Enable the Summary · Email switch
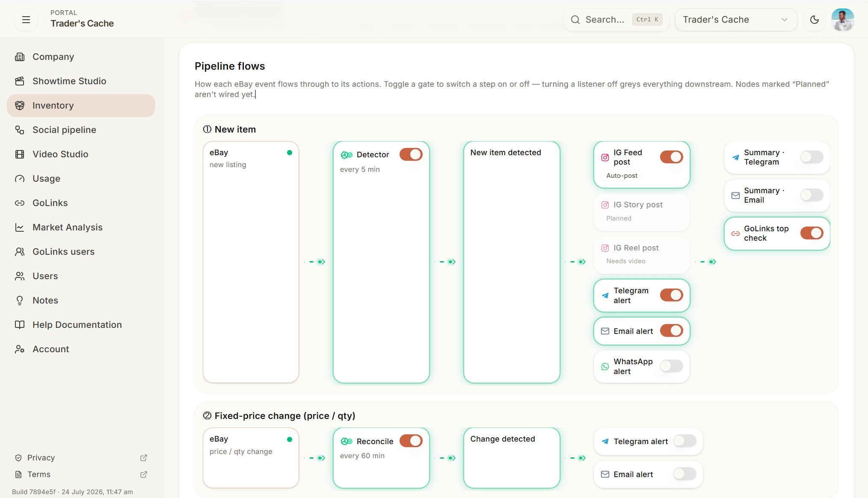The height and width of the screenshot is (498, 868). coord(812,195)
